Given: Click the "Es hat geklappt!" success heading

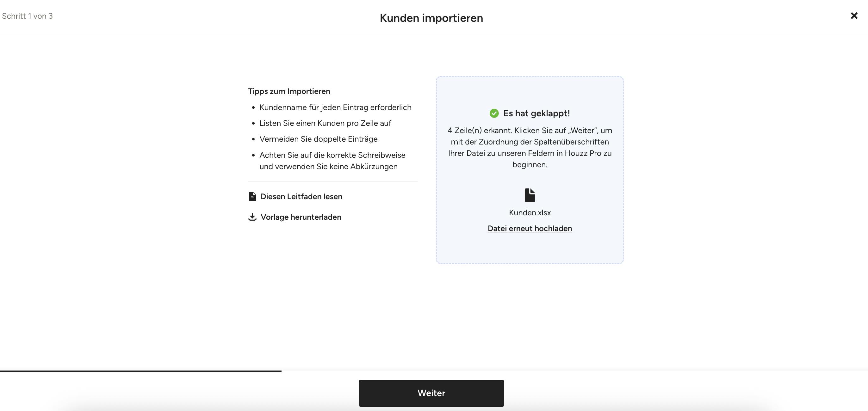Looking at the screenshot, I should pyautogui.click(x=536, y=113).
